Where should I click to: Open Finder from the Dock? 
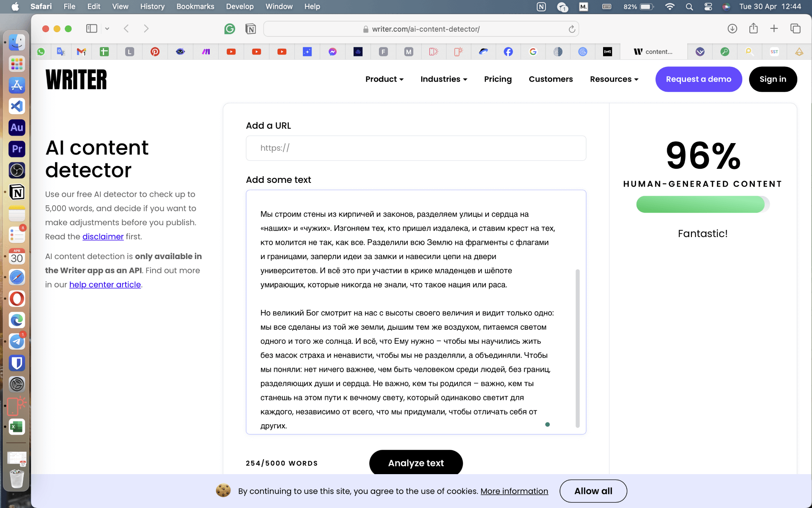(x=17, y=42)
